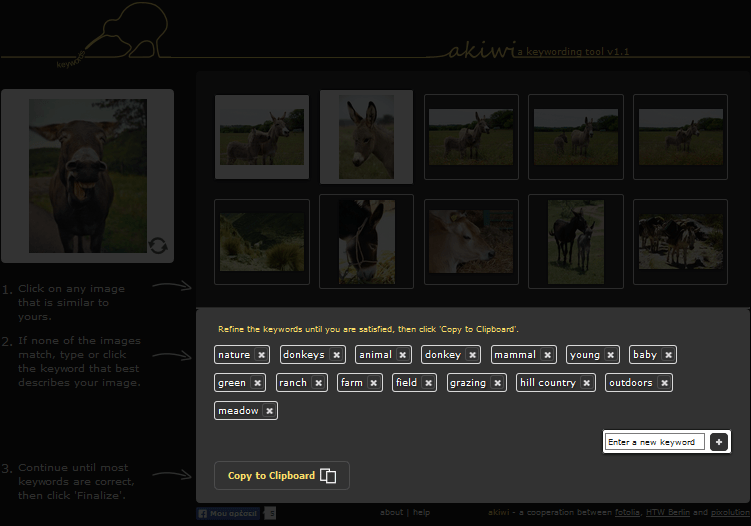This screenshot has width=751, height=526.
Task: Delete the 'mammal' keyword with its x icon
Action: (547, 355)
